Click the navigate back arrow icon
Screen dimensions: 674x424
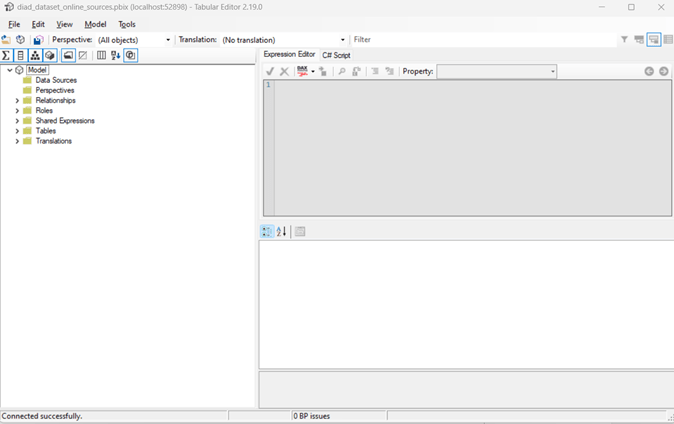click(x=649, y=72)
